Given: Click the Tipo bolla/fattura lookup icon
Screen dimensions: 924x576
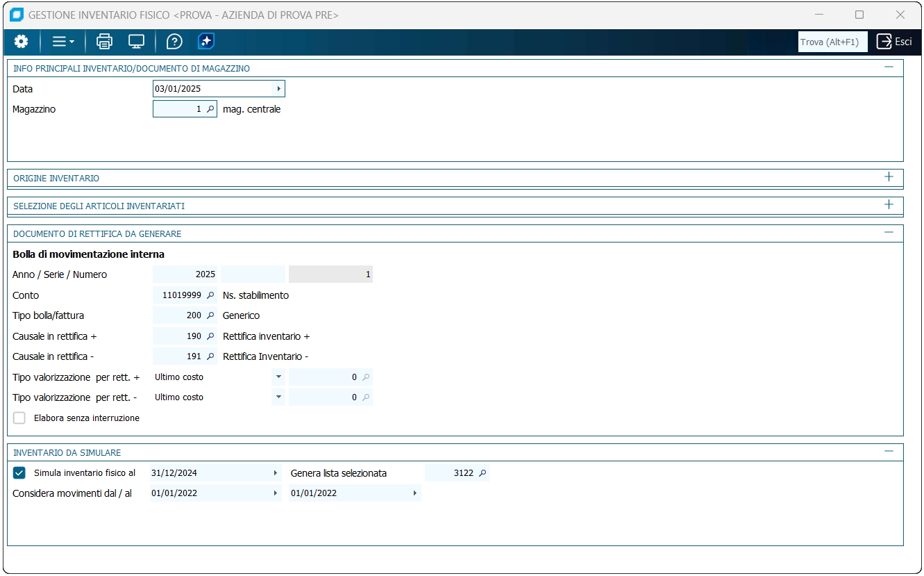Looking at the screenshot, I should pos(210,315).
